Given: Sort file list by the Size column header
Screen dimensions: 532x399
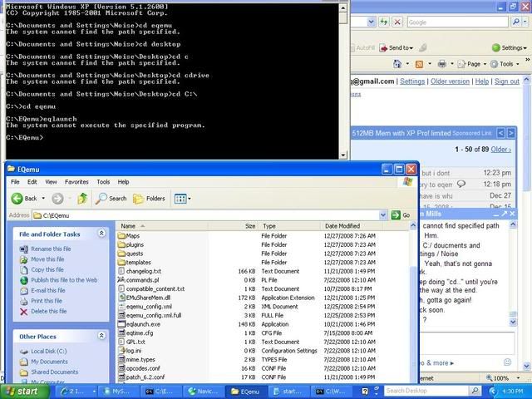Looking at the screenshot, I should (234, 226).
